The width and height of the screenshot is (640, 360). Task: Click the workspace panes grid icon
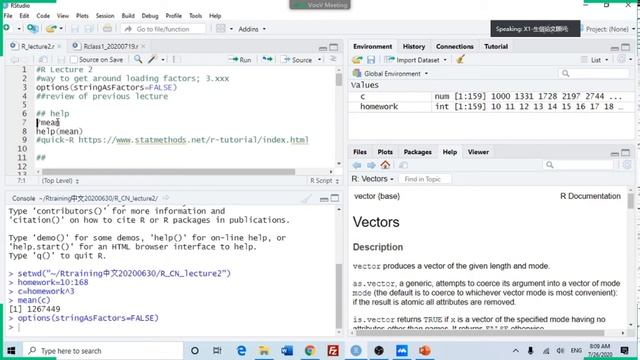click(220, 29)
